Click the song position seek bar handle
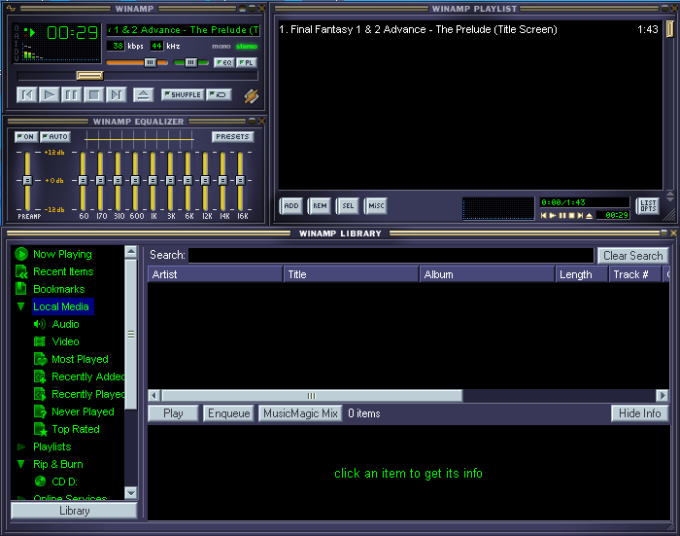The width and height of the screenshot is (680, 536). tap(90, 75)
